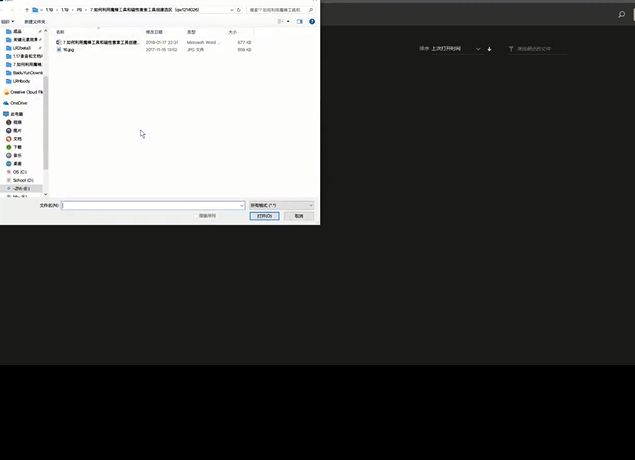Click Photoshop filter recent files field
Viewport: 635px width, 460px height.
click(x=537, y=49)
